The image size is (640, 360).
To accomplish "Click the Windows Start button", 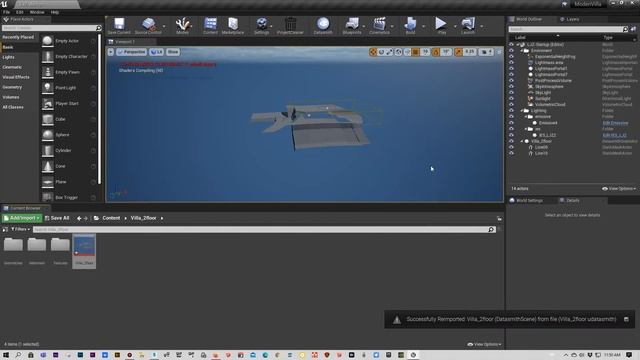I will click(6, 355).
